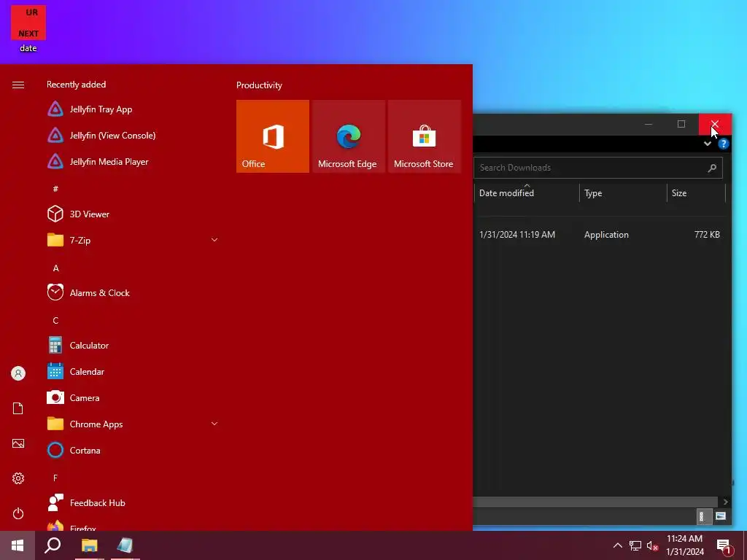Image resolution: width=747 pixels, height=560 pixels.
Task: Click horizontal scrollbar right arrow
Action: pos(725,502)
